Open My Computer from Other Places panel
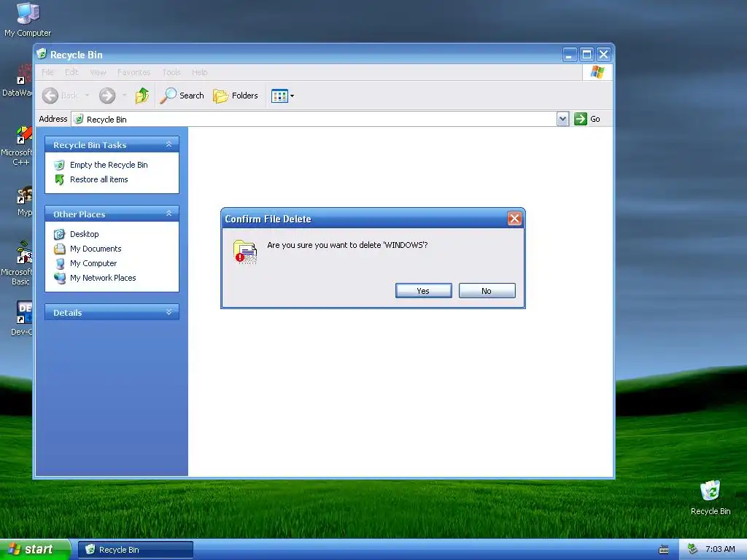The width and height of the screenshot is (747, 560). 93,263
